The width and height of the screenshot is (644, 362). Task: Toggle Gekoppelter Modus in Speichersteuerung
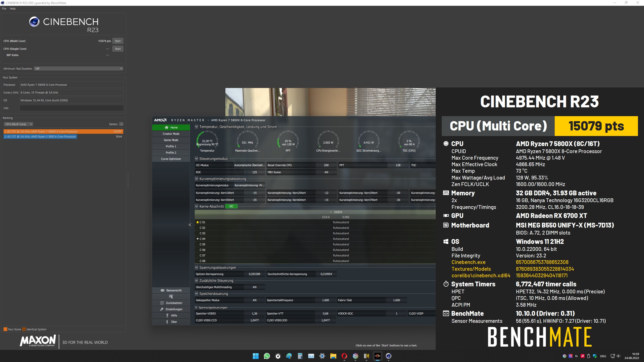click(255, 300)
